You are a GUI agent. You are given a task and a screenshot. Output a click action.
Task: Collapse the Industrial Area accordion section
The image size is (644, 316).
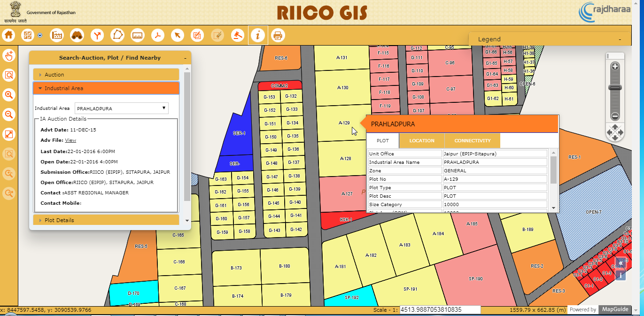click(x=106, y=88)
